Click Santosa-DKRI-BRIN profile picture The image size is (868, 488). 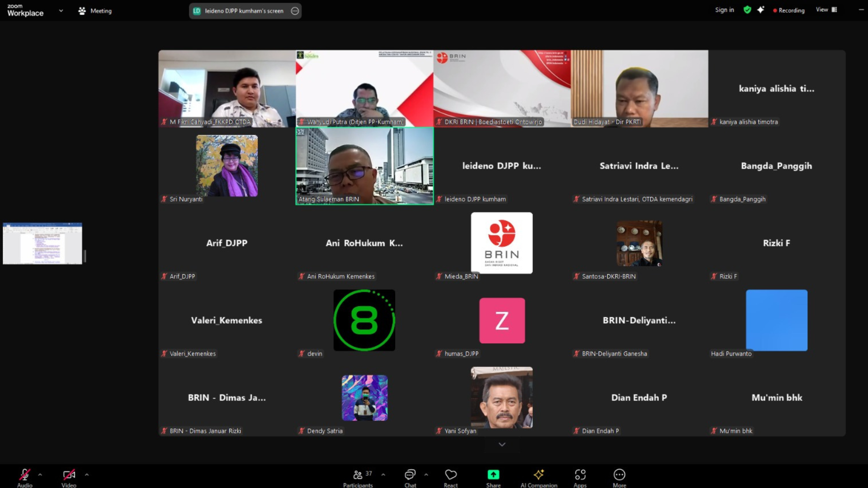pyautogui.click(x=639, y=243)
